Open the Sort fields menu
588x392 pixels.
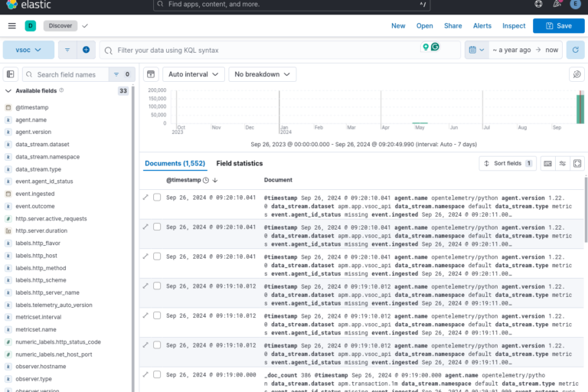pyautogui.click(x=508, y=164)
